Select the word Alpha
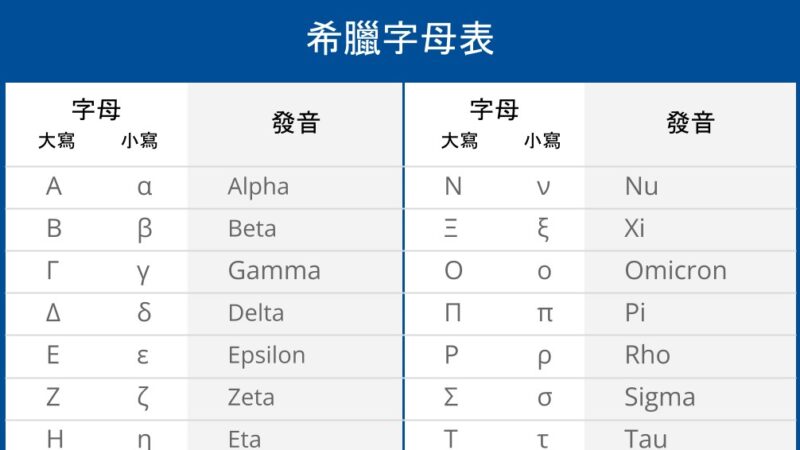Screen dimensions: 800x450 (x=258, y=187)
